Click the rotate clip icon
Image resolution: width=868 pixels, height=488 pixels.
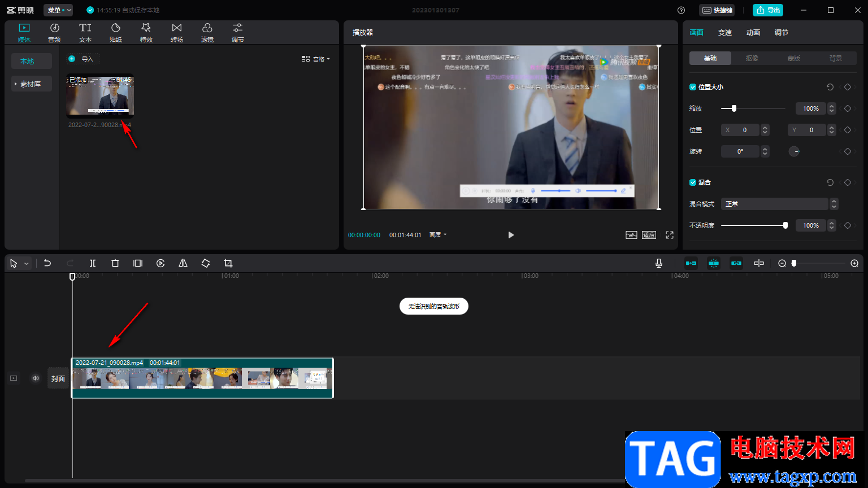206,263
